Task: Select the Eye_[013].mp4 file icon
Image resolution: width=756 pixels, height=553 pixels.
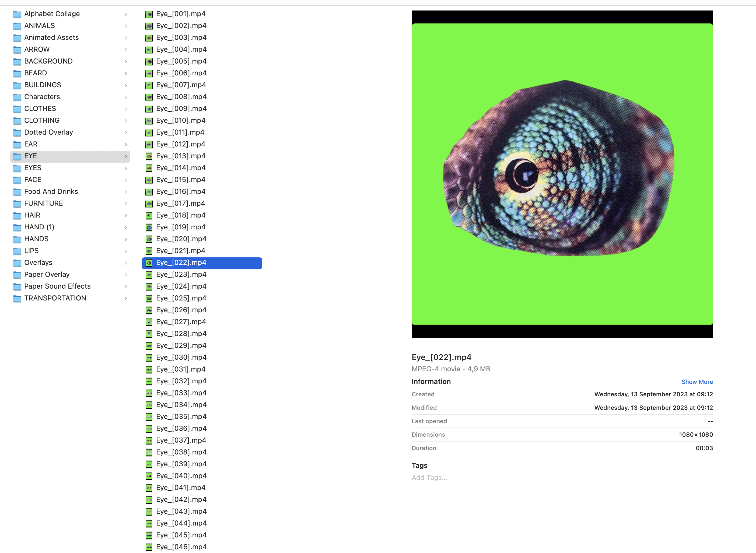Action: pos(149,156)
